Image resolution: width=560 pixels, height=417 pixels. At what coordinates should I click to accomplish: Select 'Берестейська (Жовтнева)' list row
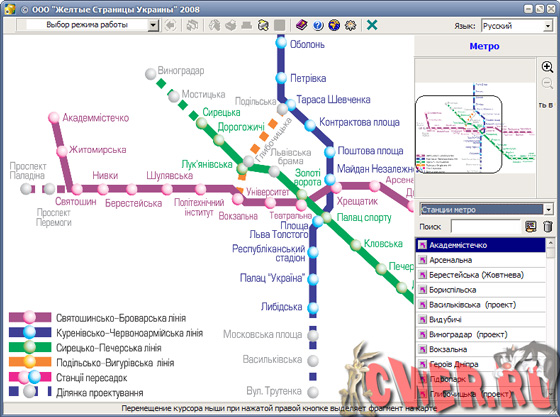point(481,275)
